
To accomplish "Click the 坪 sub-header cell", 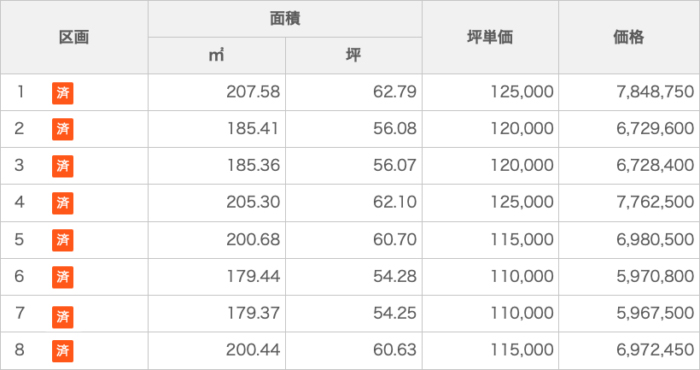I will pyautogui.click(x=354, y=56).
